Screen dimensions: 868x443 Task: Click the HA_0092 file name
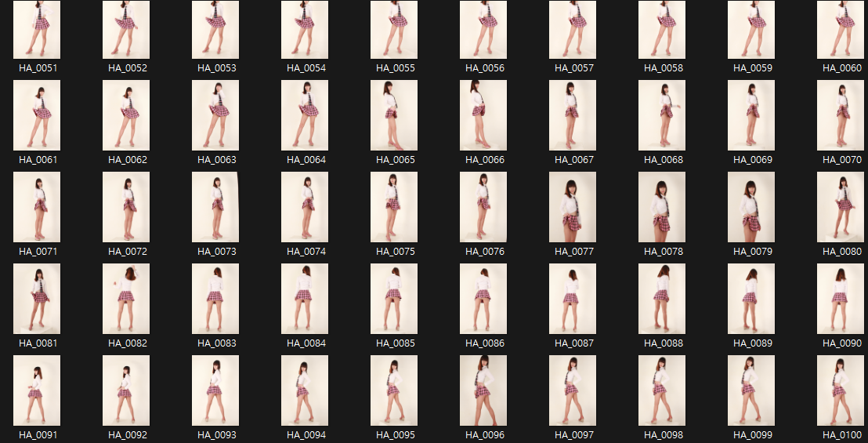click(128, 435)
